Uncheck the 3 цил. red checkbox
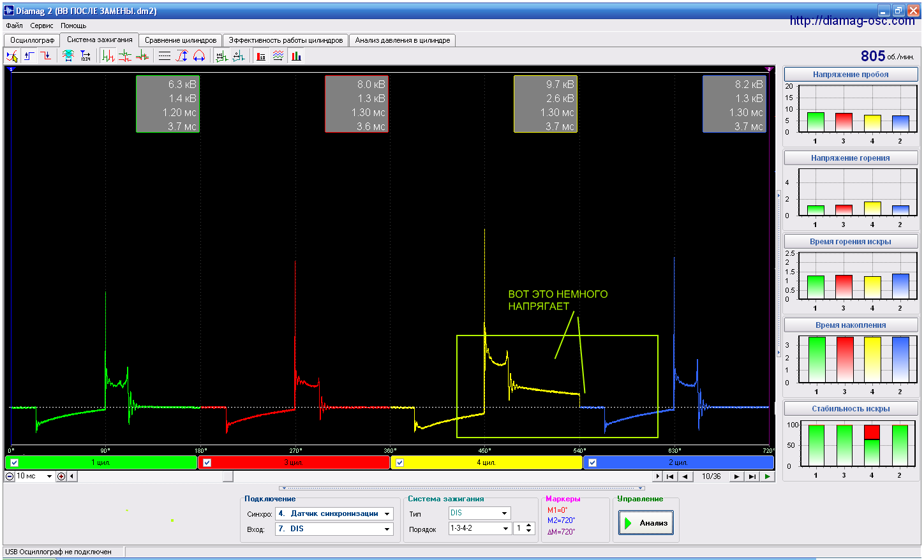The width and height of the screenshot is (924, 560). [207, 462]
